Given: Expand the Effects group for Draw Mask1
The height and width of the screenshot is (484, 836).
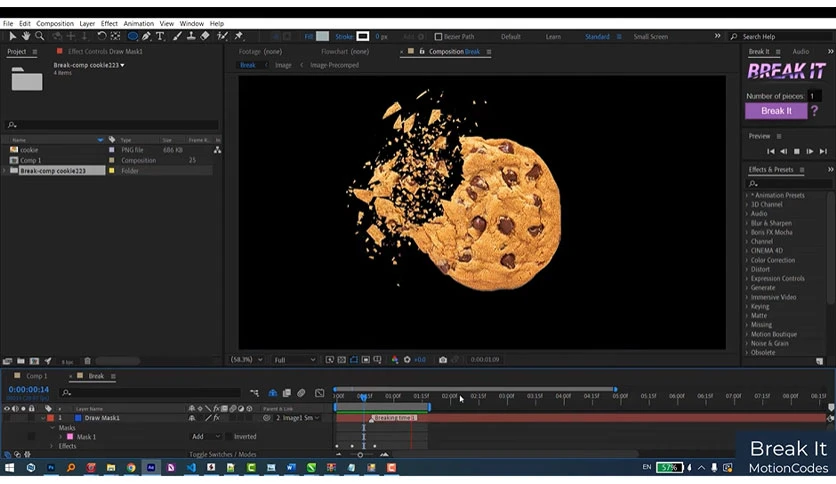Looking at the screenshot, I should coord(52,446).
